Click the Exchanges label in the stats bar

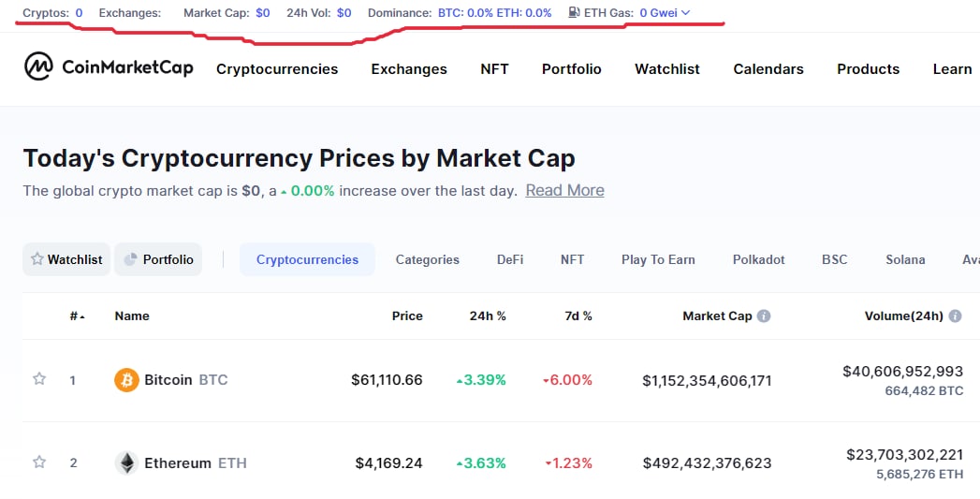tap(129, 12)
